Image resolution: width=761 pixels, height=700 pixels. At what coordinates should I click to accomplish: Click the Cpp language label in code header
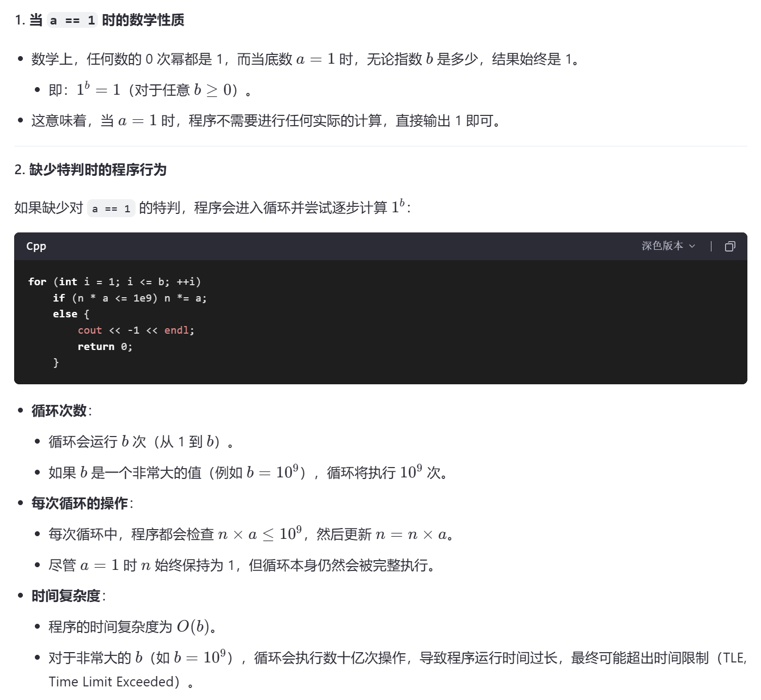36,246
